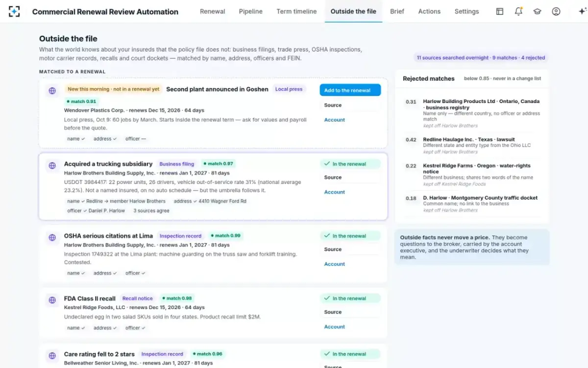Go to the Actions tab
This screenshot has width=588, height=368.
(429, 11)
